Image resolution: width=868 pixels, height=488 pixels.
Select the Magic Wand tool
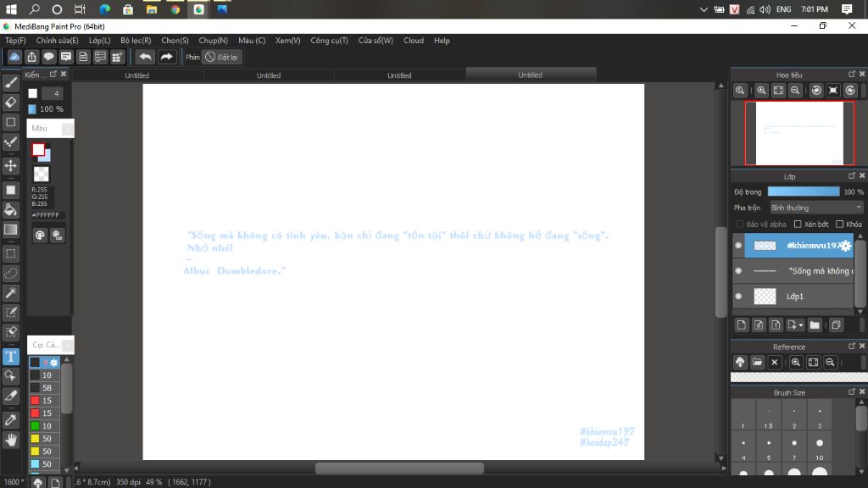click(x=10, y=292)
